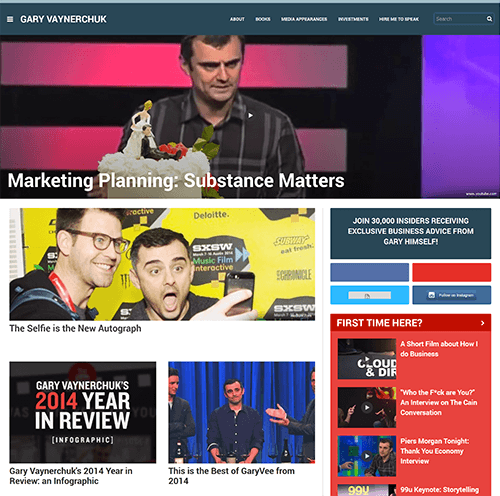Open the Books menu item
Image resolution: width=500 pixels, height=496 pixels.
coord(263,19)
